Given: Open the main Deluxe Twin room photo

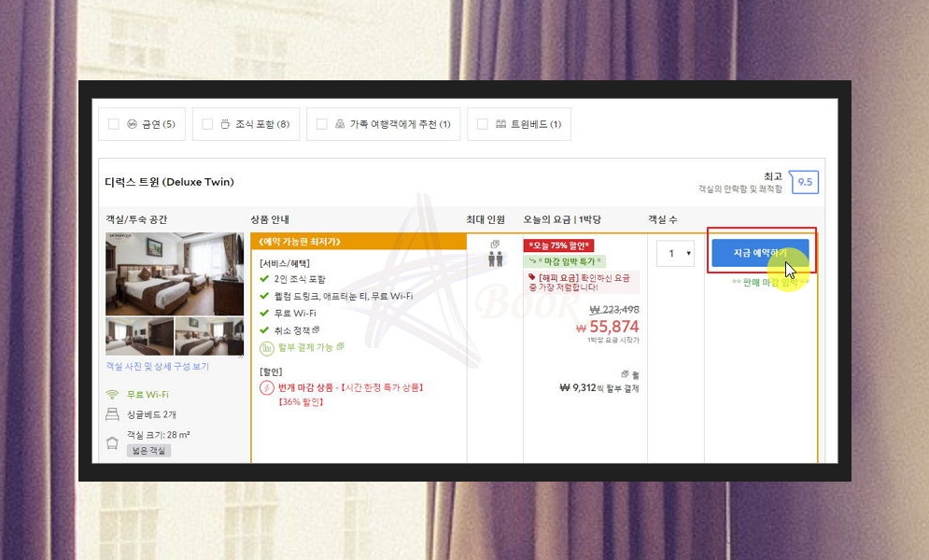Looking at the screenshot, I should tap(175, 273).
